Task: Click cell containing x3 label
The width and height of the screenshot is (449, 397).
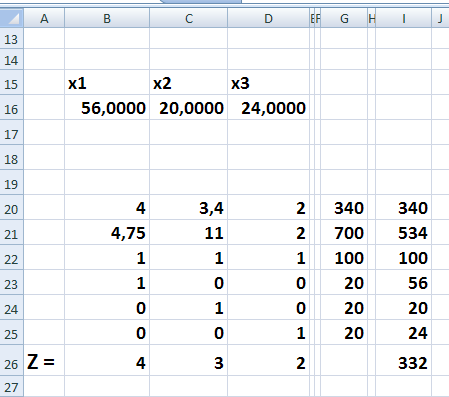Action: tap(268, 83)
